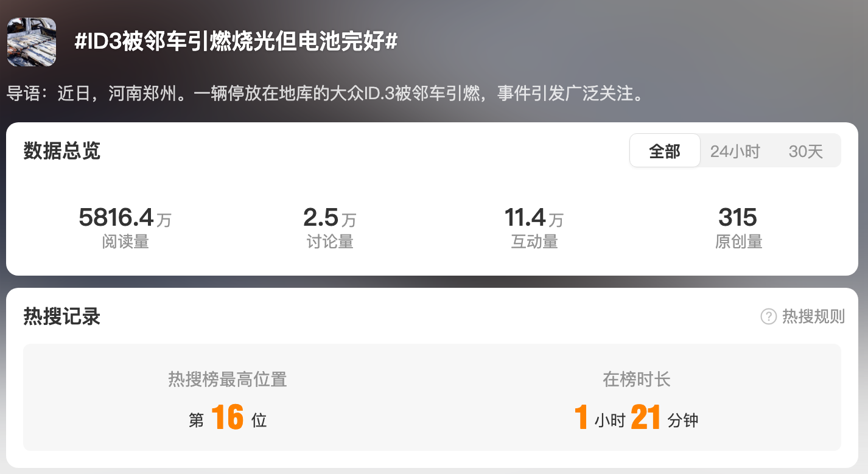Click the 原创量 label under 315

coord(738,242)
